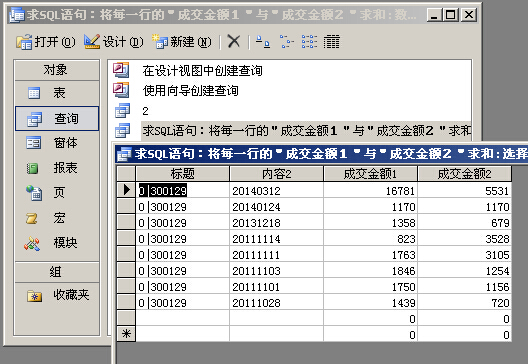Select 查询 (Queries) in objects pane
This screenshot has height=364, width=528.
pos(57,119)
